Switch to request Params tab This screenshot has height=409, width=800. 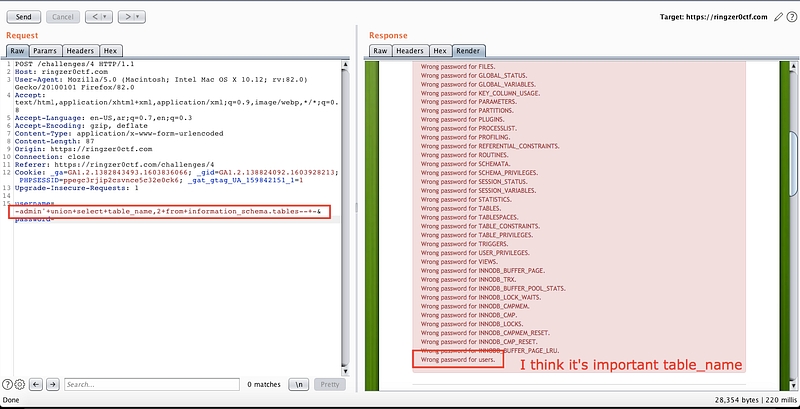point(44,50)
